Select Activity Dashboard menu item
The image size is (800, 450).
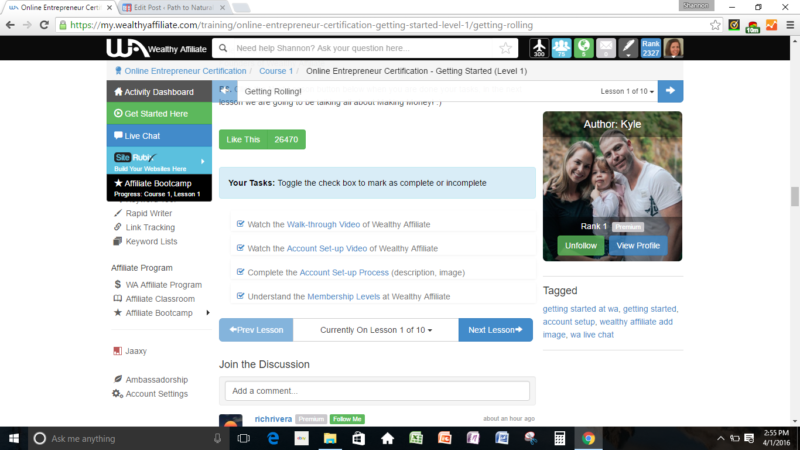pyautogui.click(x=159, y=92)
